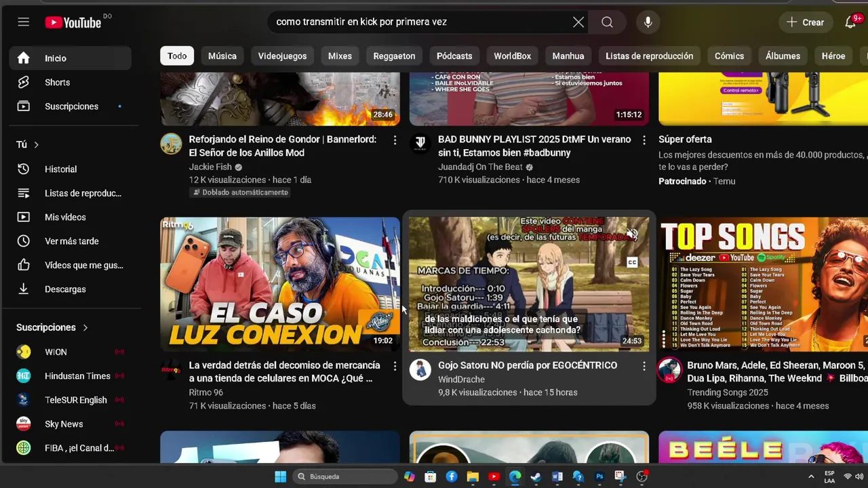This screenshot has height=488, width=868.
Task: Select the Álbumes filter chip
Action: pos(783,56)
